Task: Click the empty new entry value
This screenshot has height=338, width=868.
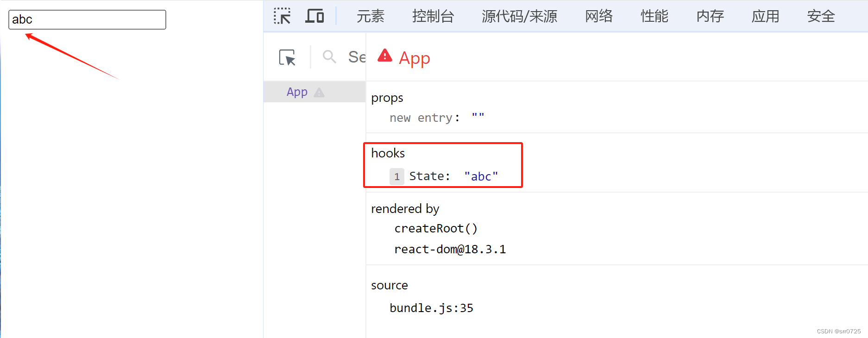Action: click(x=478, y=118)
